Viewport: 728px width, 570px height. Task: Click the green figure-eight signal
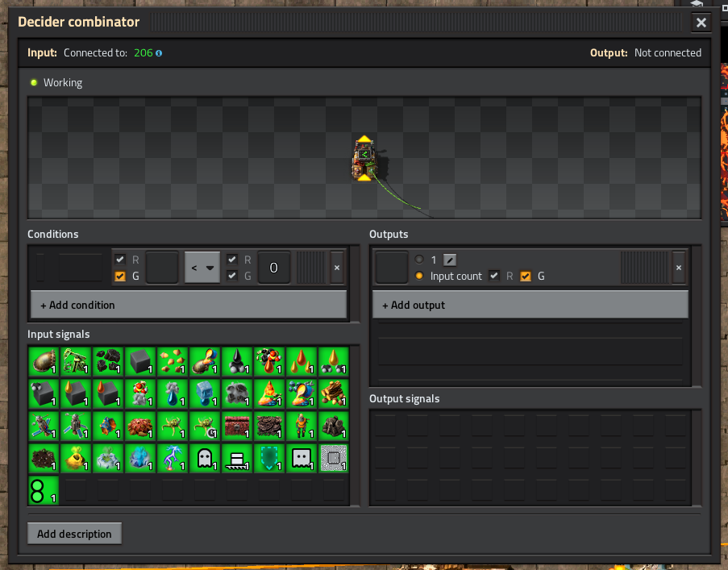coord(44,490)
